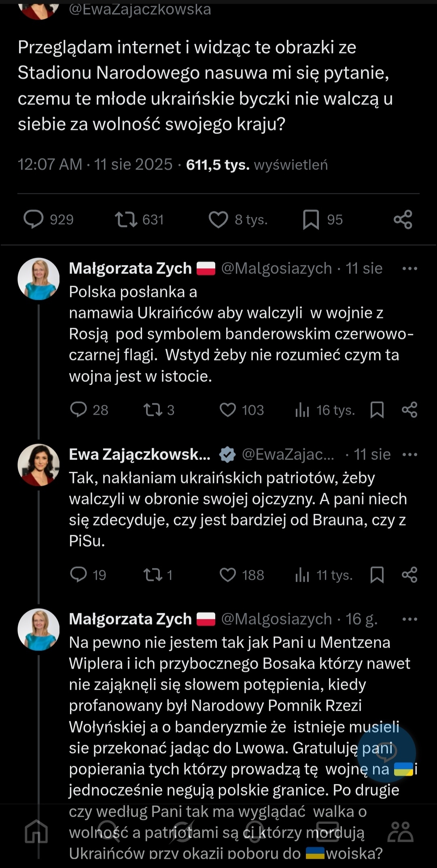Open the @Malgosiazych handle in first reply

[276, 269]
